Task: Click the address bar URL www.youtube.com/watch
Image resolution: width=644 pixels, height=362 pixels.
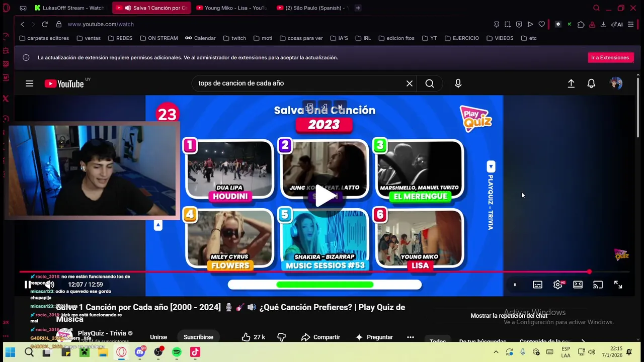Action: point(101,24)
